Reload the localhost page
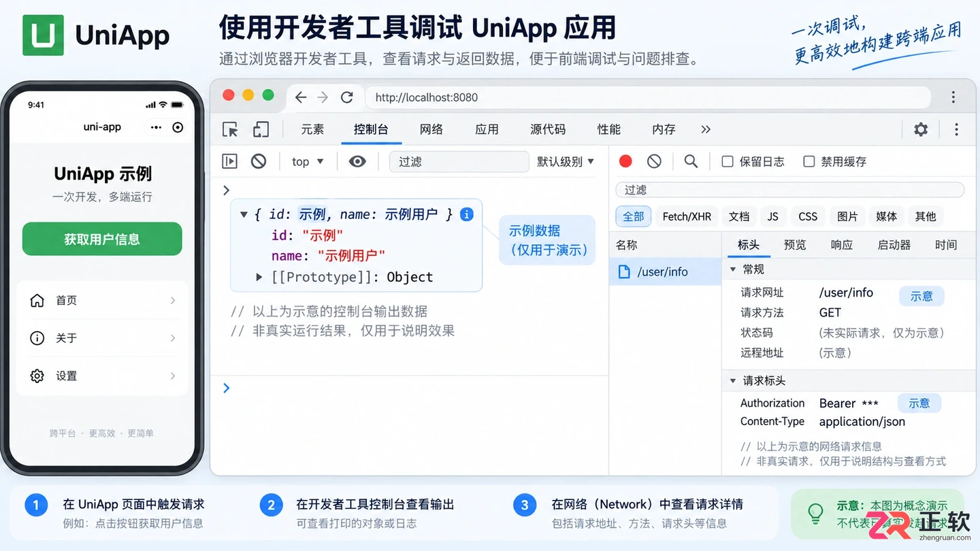The image size is (980, 551). (x=347, y=97)
